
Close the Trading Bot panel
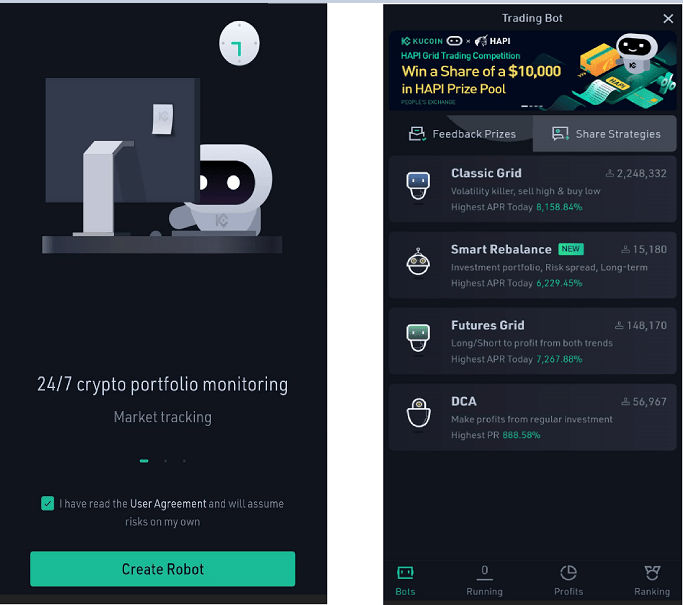(x=668, y=18)
